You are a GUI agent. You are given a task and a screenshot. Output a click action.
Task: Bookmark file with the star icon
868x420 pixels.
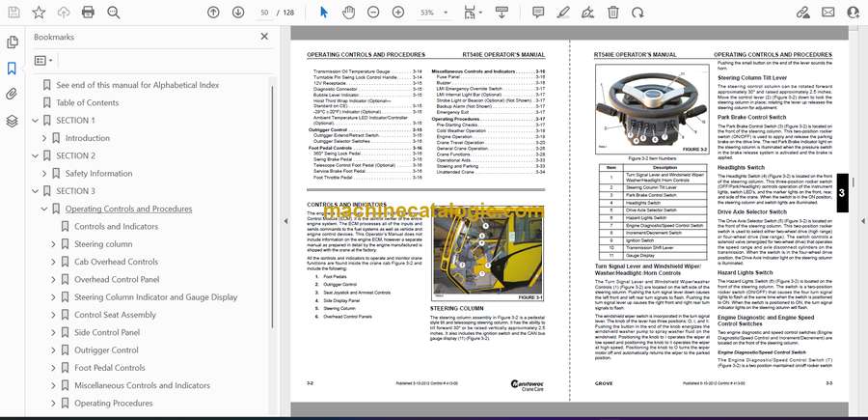click(x=39, y=13)
